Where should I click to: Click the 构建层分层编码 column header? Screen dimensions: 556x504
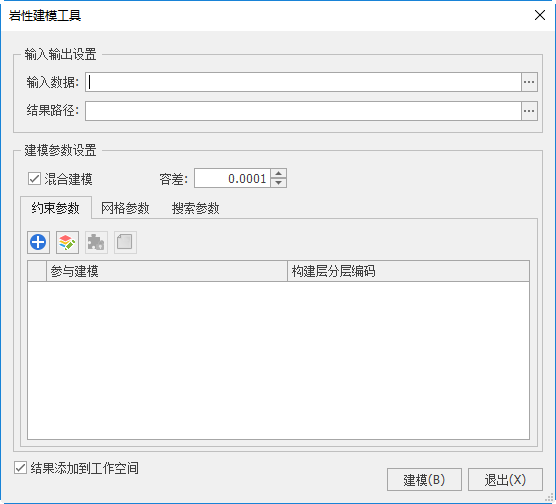[x=408, y=271]
